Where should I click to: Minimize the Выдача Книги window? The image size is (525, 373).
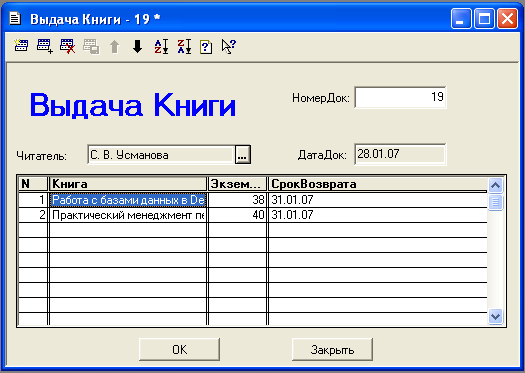[461, 18]
